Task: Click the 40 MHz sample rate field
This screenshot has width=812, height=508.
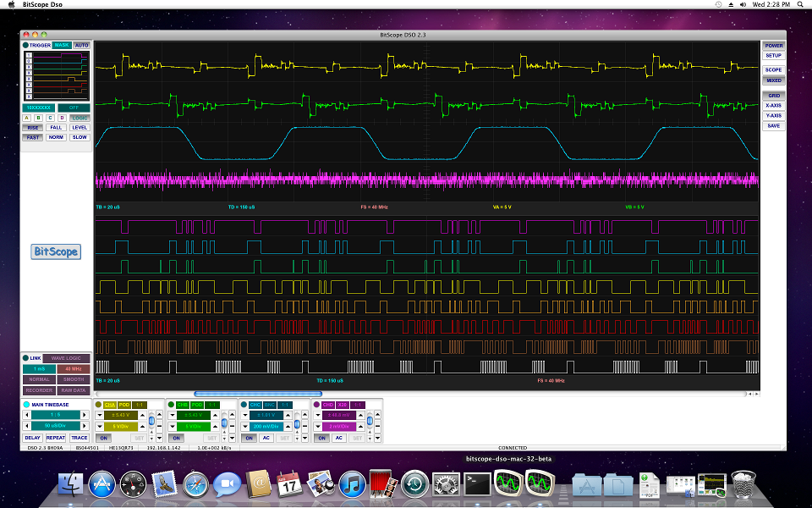Action: click(x=74, y=369)
